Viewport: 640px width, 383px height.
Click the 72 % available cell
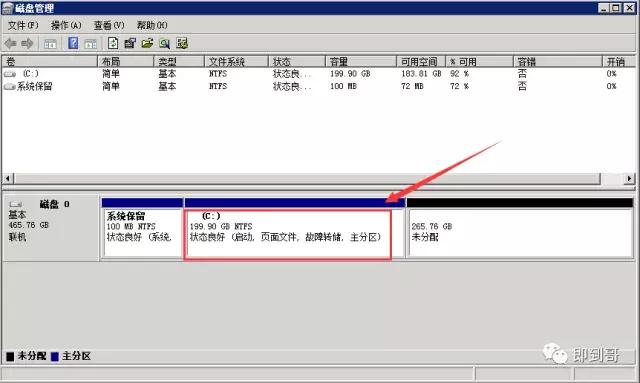coord(459,87)
